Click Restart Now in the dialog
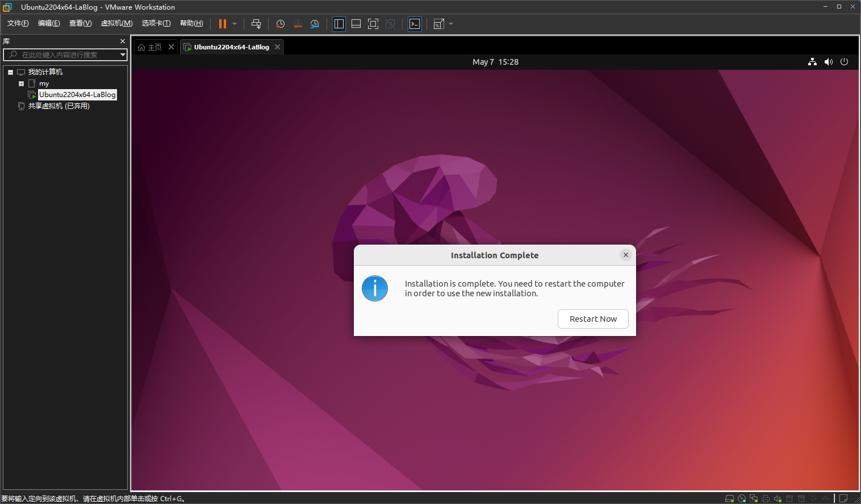Screen dimensions: 861x504 (x=593, y=319)
